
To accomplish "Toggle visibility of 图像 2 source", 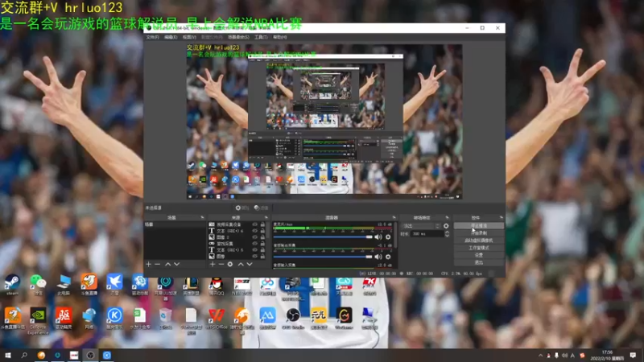I will (x=254, y=237).
